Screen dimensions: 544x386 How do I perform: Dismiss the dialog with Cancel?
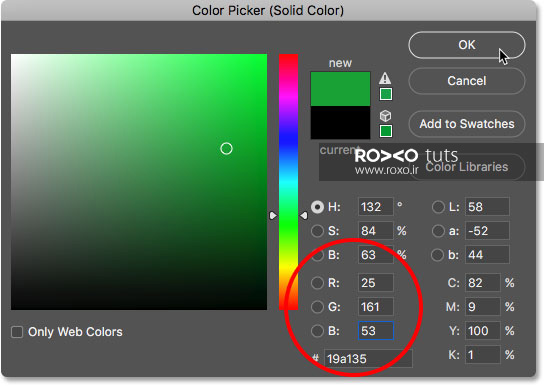coord(467,81)
